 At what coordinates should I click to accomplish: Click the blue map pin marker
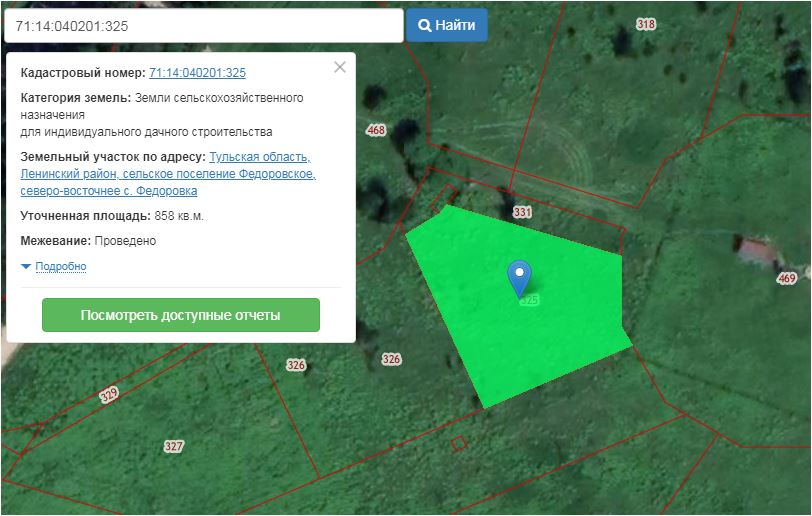[x=519, y=275]
